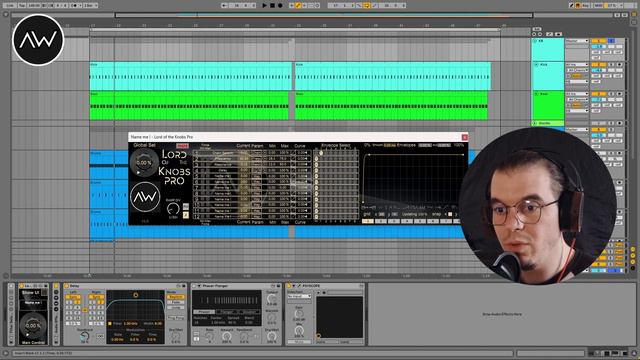Open the Kit track routing dropdown
This screenshot has height=360, width=640.
click(x=577, y=41)
